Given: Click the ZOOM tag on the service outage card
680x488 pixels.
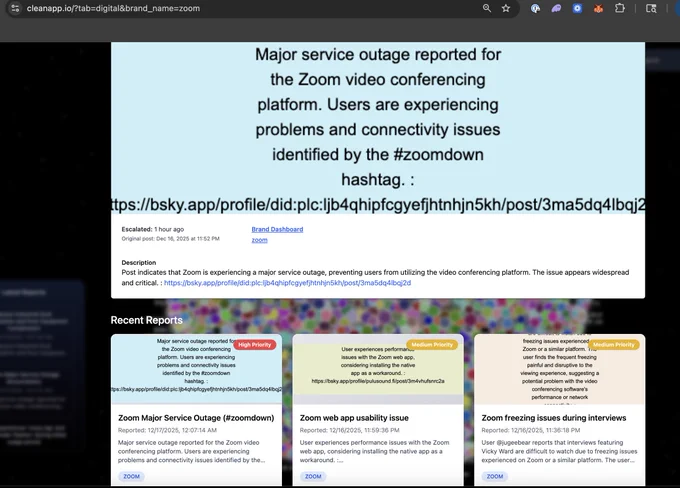Looking at the screenshot, I should (x=131, y=476).
